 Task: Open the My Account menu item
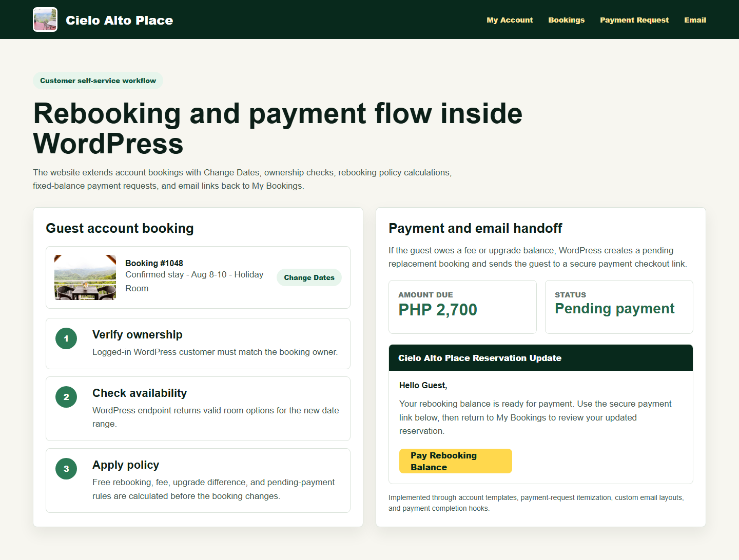point(510,20)
